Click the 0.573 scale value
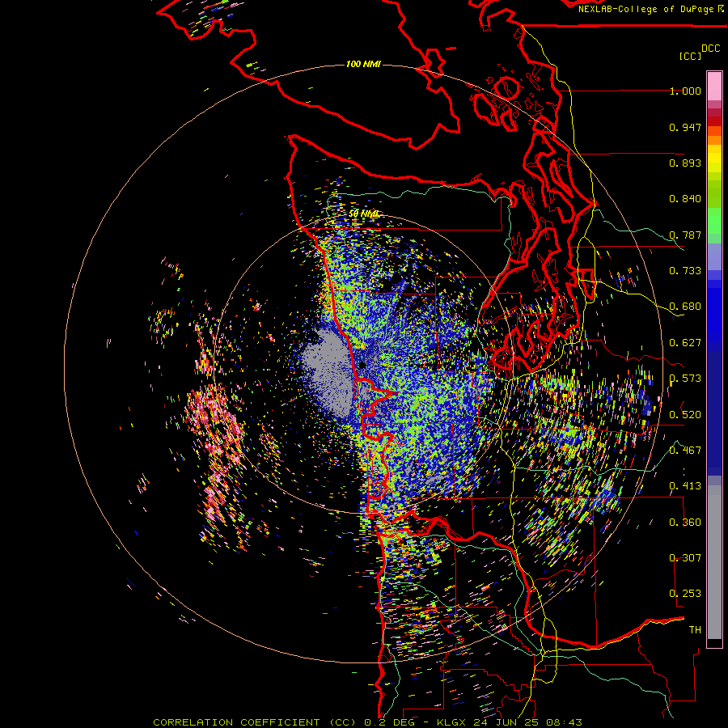 coord(685,379)
